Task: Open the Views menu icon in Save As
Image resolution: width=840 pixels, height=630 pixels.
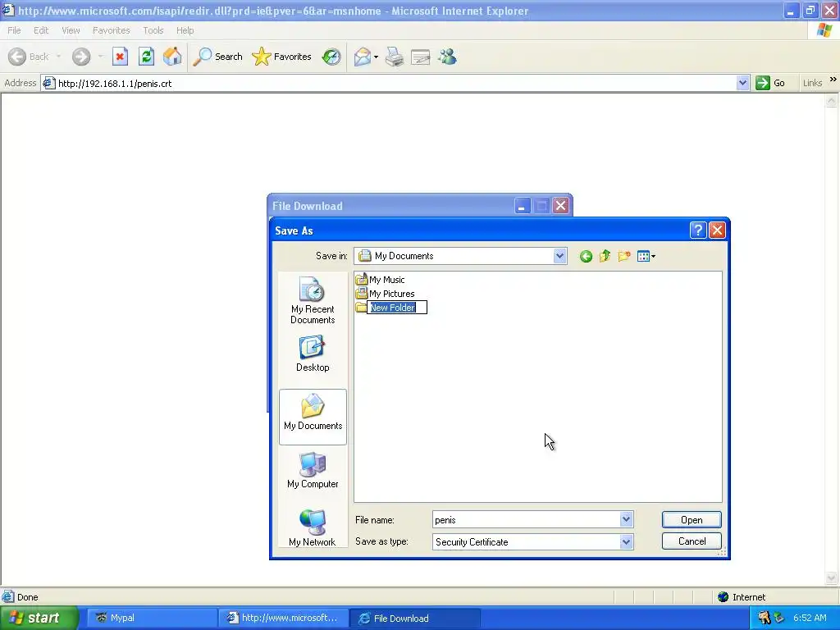Action: pos(646,256)
